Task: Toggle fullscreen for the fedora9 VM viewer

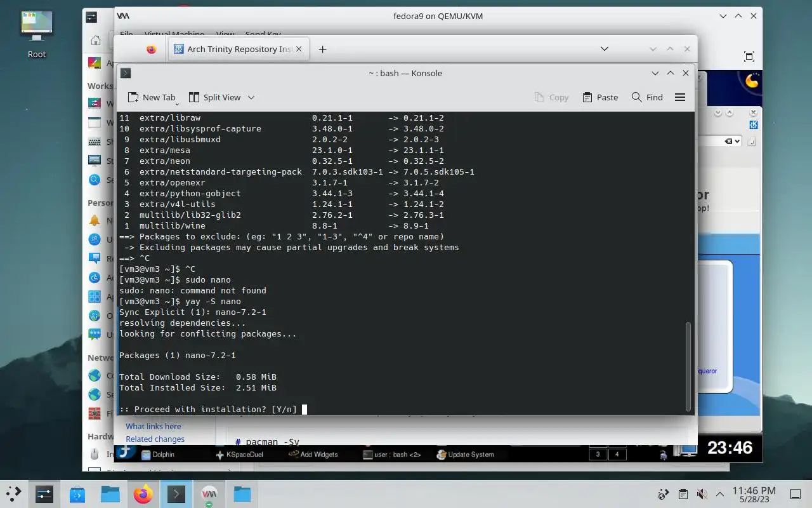Action: point(749,56)
